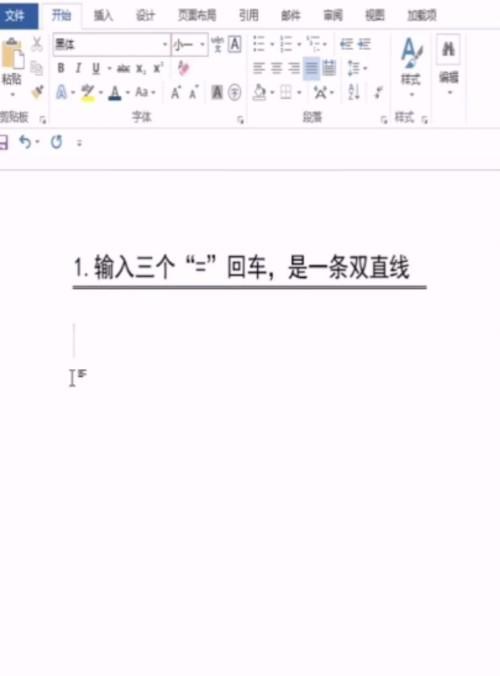The width and height of the screenshot is (500, 676).
Task: Click the 文件 File button
Action: click(16, 16)
